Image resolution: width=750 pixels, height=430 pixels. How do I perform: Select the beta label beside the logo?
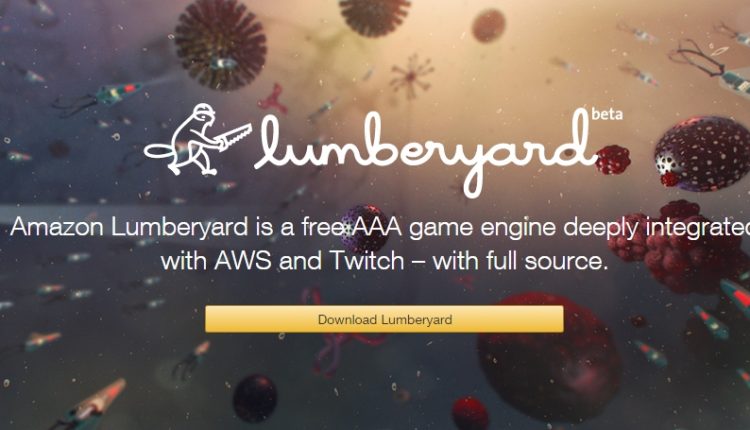point(607,114)
